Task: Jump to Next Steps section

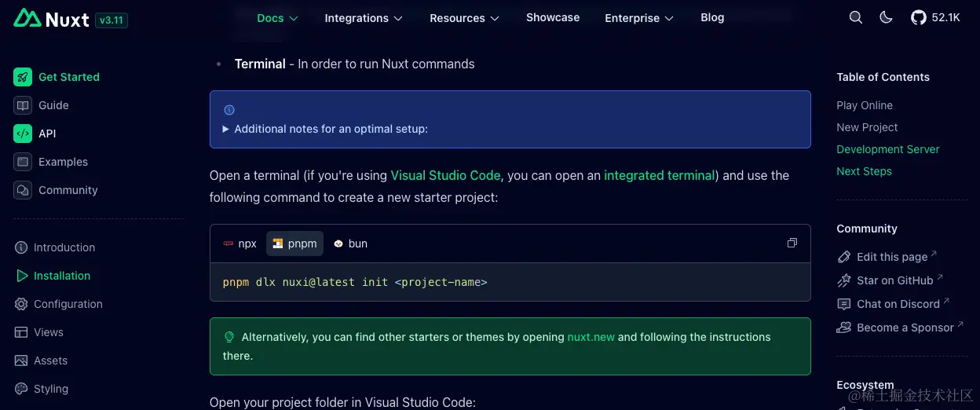Action: point(864,171)
